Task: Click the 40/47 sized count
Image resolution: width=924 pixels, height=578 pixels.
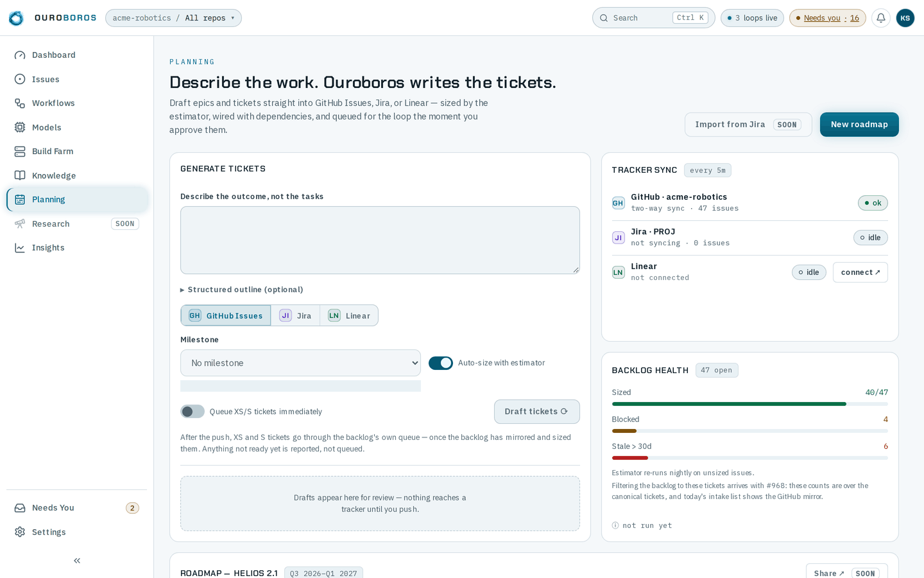Action: (877, 392)
